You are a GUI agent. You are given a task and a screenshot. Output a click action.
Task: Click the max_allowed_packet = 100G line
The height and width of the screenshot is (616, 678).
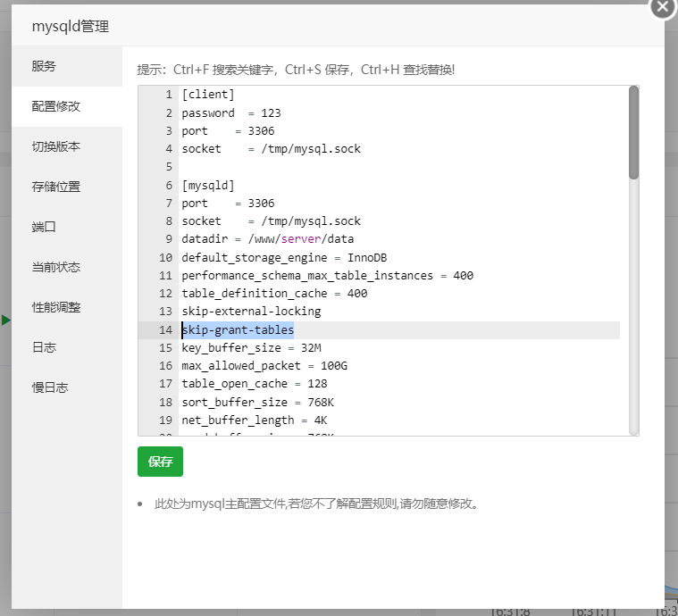click(264, 366)
